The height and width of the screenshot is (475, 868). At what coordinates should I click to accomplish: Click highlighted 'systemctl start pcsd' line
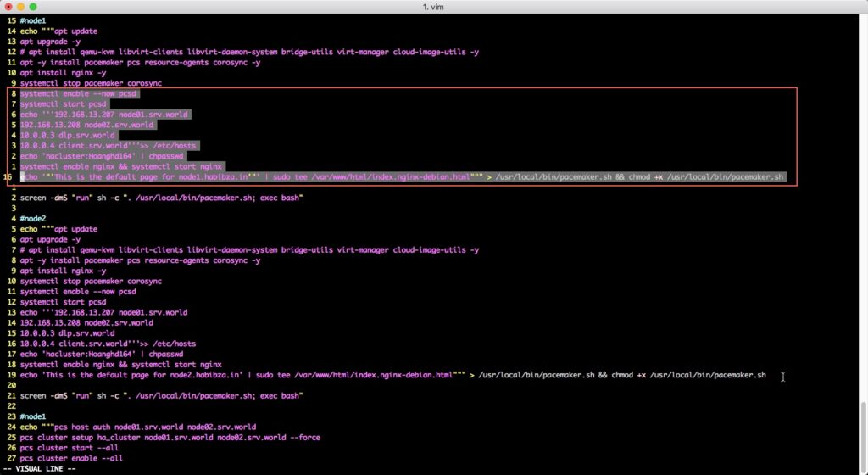63,104
